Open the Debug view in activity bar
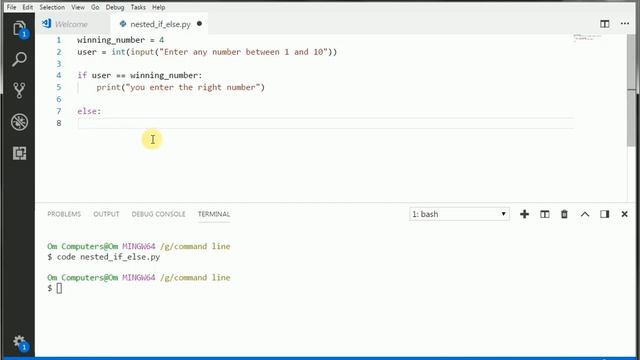 point(19,122)
